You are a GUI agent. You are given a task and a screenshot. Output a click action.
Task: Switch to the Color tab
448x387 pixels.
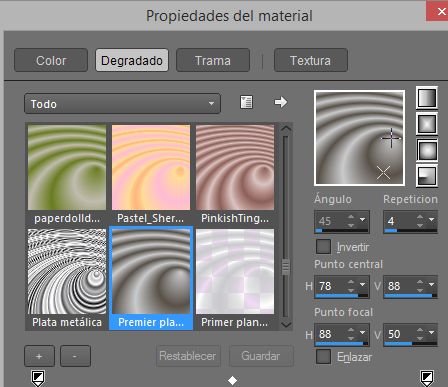(51, 60)
